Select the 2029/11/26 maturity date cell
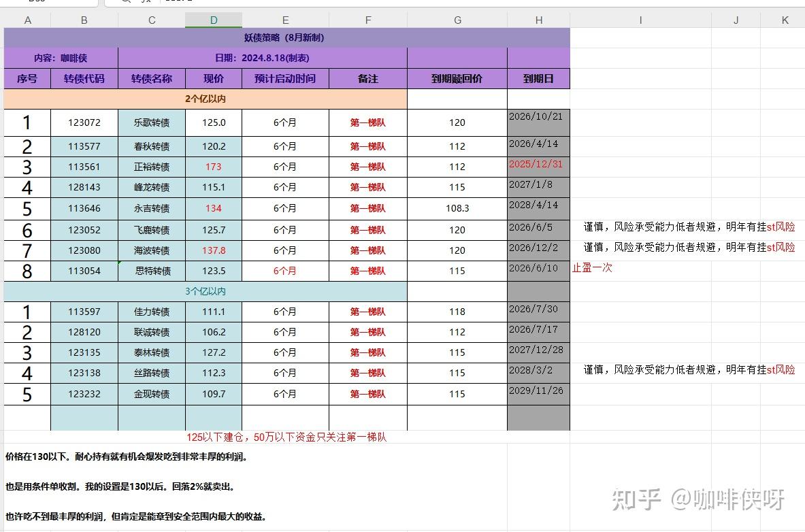805x532 pixels. coord(538,393)
